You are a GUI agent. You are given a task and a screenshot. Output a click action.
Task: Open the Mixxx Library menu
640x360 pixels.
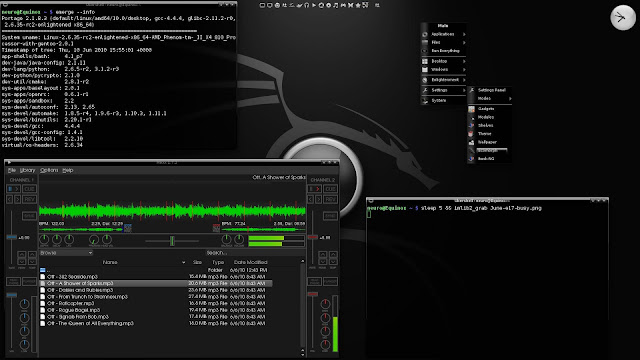[28, 170]
